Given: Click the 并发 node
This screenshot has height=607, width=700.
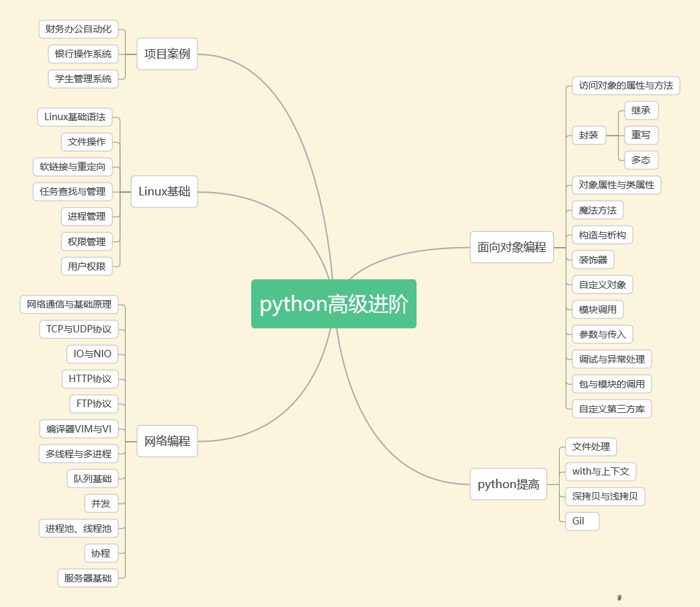Looking at the screenshot, I should click(101, 504).
